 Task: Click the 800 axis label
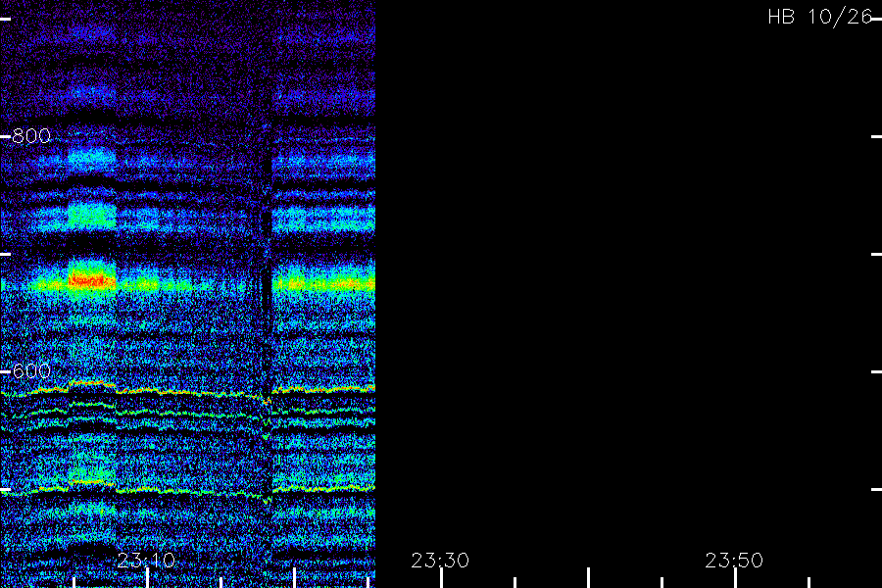tap(31, 135)
